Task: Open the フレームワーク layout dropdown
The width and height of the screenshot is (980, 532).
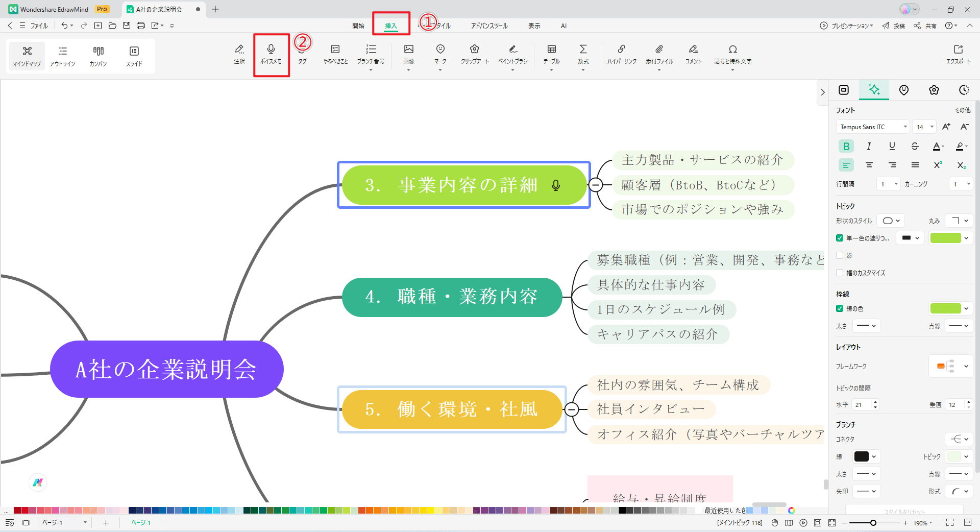Action: pos(950,366)
